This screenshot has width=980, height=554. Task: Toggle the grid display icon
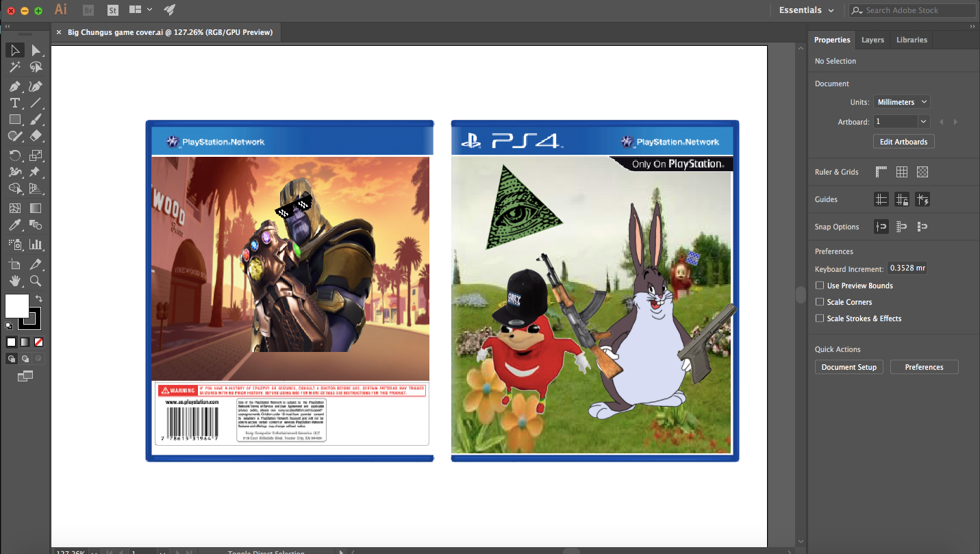pyautogui.click(x=902, y=172)
